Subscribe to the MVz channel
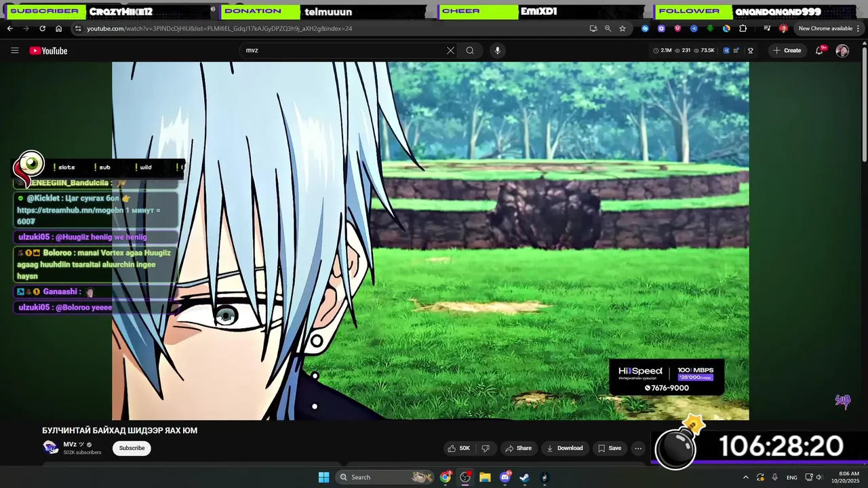Image resolution: width=868 pixels, height=488 pixels. pos(132,448)
